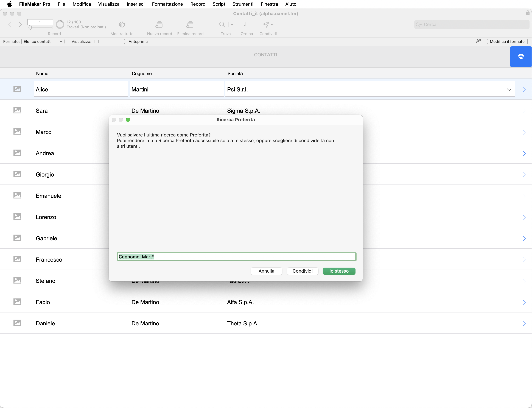
Task: Open the Formattazione menu
Action: tap(167, 4)
